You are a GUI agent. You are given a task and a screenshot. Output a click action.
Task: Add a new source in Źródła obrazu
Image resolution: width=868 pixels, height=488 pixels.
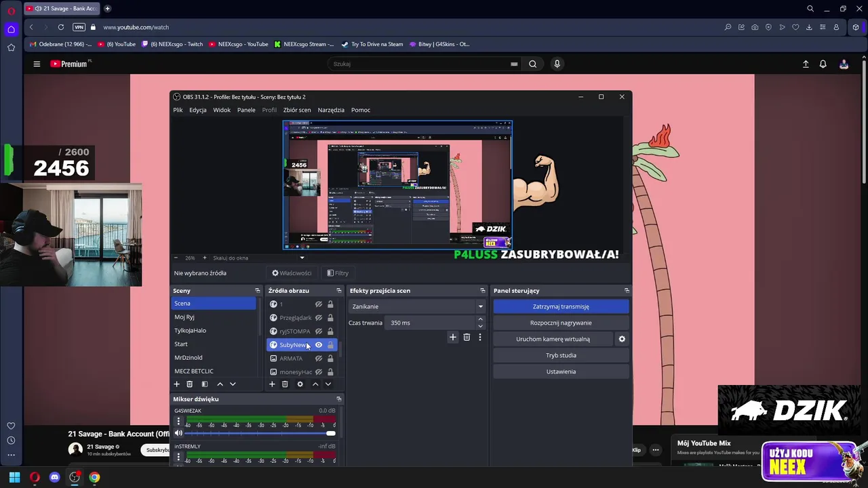click(x=272, y=384)
